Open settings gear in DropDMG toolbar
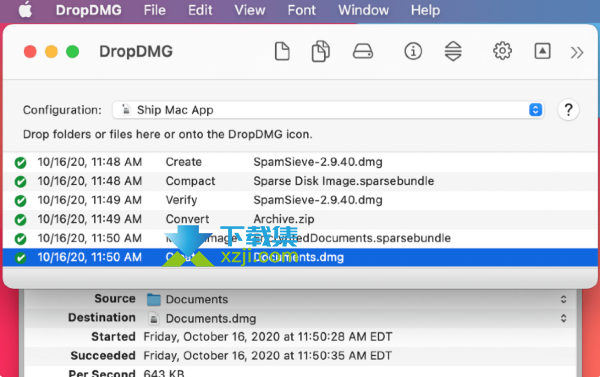Image resolution: width=600 pixels, height=377 pixels. [x=502, y=51]
